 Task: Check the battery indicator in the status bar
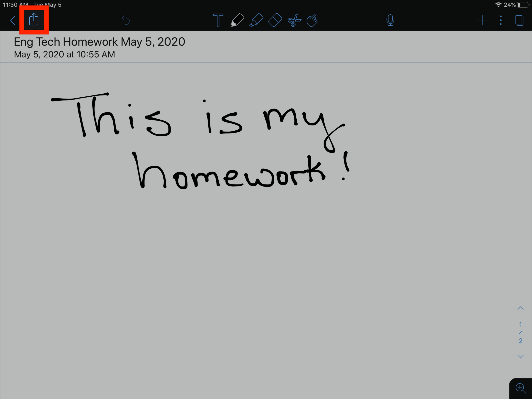[523, 5]
